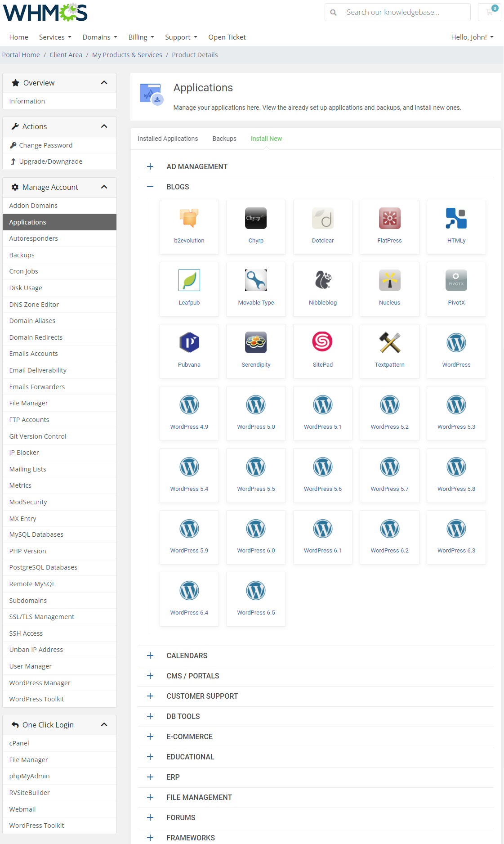Open the Pubvana icon

click(x=189, y=342)
